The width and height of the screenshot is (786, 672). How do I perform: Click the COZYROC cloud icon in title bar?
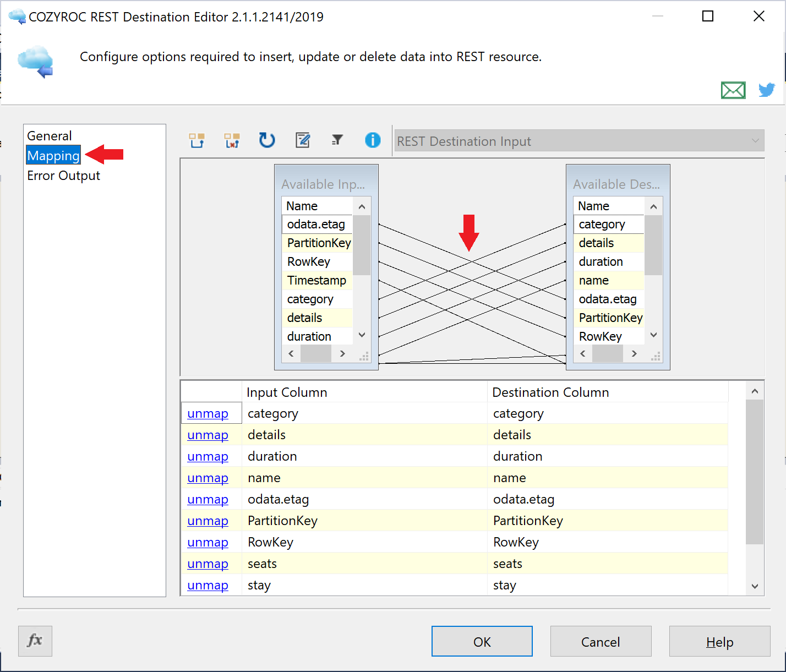[17, 17]
